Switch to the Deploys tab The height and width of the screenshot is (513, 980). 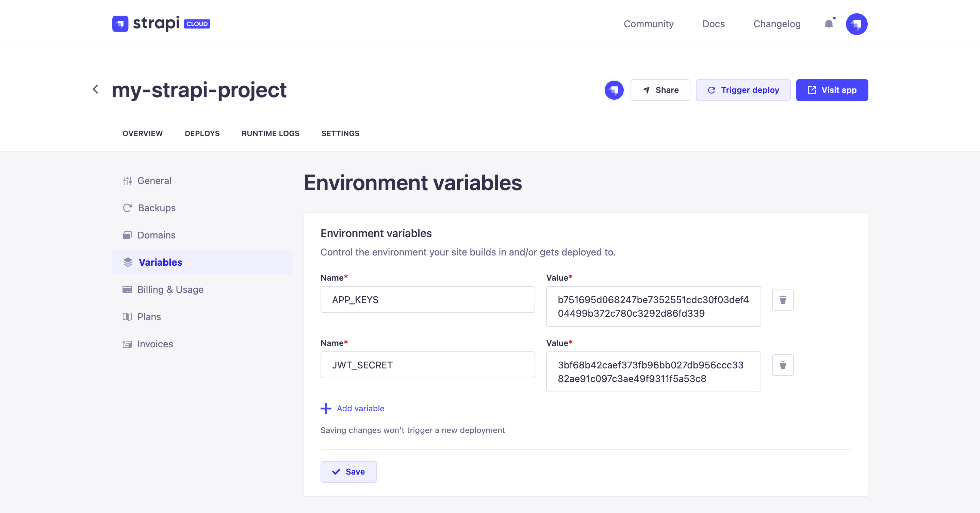click(x=202, y=133)
